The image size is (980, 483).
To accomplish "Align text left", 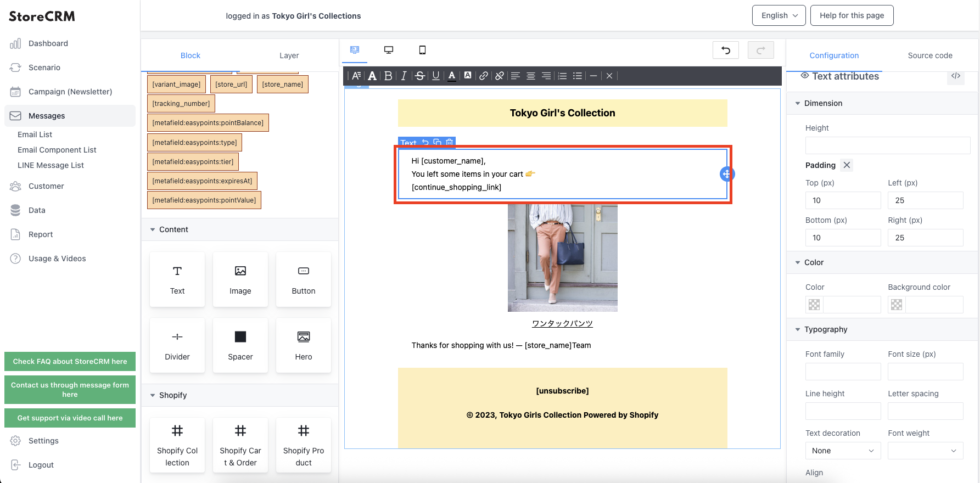I will click(x=516, y=76).
